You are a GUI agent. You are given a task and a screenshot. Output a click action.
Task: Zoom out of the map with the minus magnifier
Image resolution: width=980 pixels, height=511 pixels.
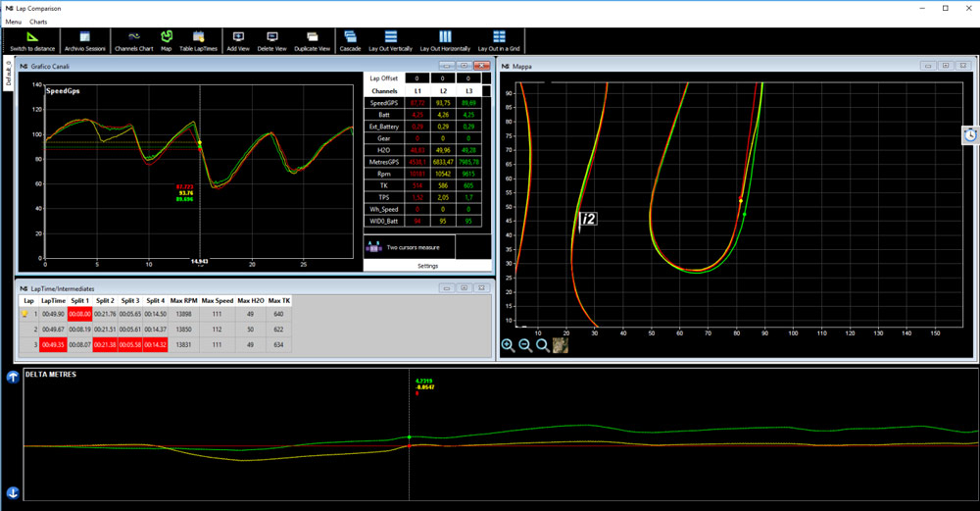point(525,345)
